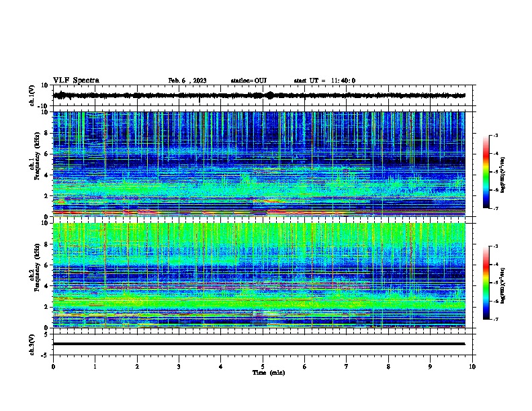This screenshot has height=411, width=532.
Task: Click the ch.2 frequency axis "4" tick label
Action: point(46,286)
